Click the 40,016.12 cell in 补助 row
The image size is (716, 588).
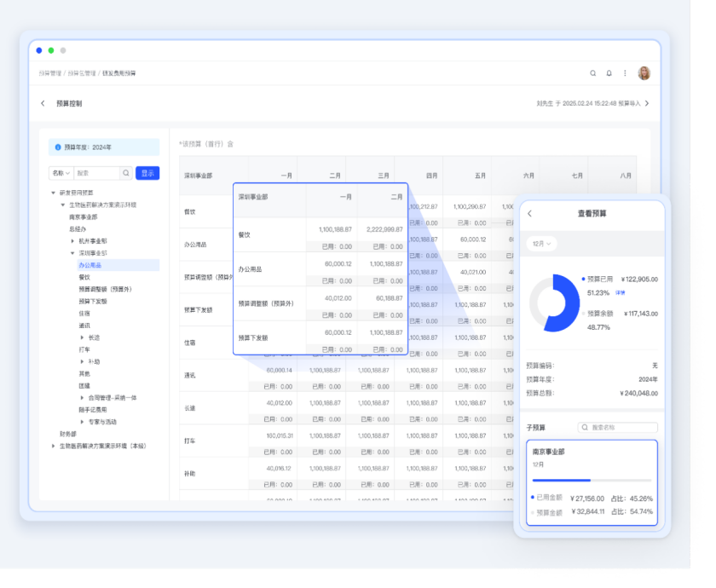[x=279, y=469]
